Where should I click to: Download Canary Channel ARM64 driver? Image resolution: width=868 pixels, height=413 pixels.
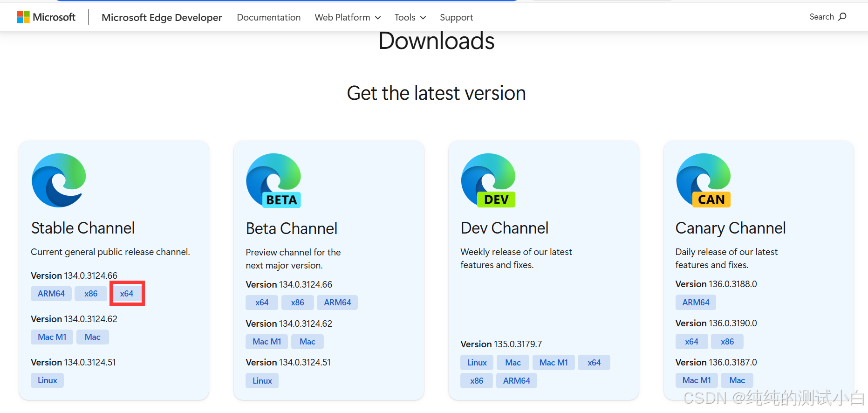pos(696,303)
